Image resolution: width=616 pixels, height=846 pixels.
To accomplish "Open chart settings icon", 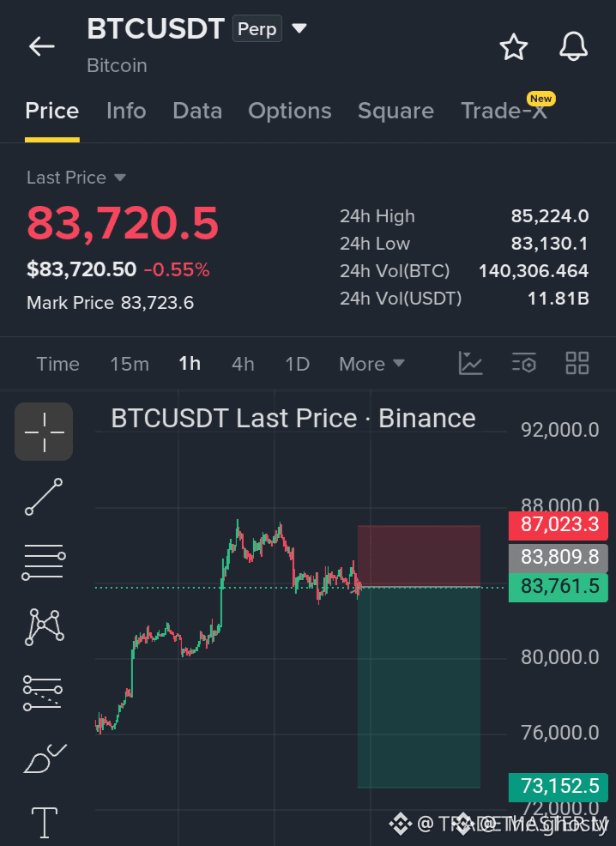I will point(523,363).
